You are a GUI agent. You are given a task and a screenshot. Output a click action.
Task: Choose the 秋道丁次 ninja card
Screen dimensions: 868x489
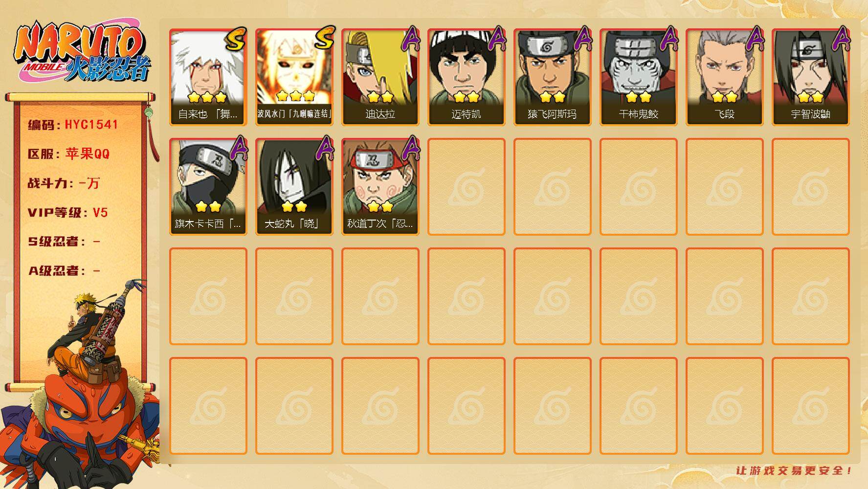(380, 187)
